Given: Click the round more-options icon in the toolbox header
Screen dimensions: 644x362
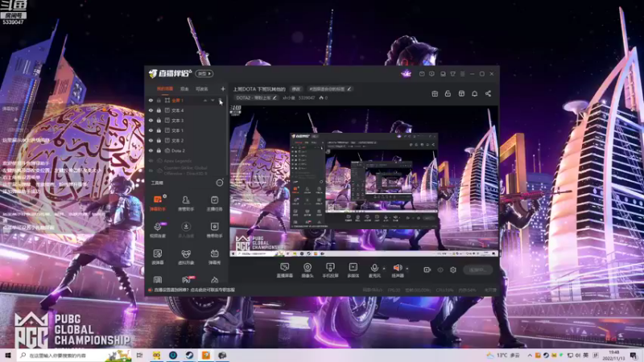Looking at the screenshot, I should [220, 183].
